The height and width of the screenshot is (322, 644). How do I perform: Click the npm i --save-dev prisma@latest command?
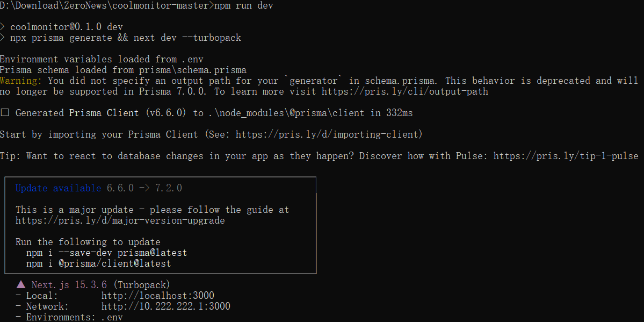(x=106, y=253)
